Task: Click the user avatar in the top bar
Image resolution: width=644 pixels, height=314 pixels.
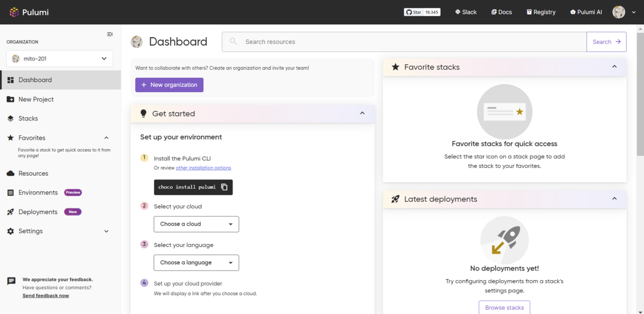Action: click(x=619, y=12)
